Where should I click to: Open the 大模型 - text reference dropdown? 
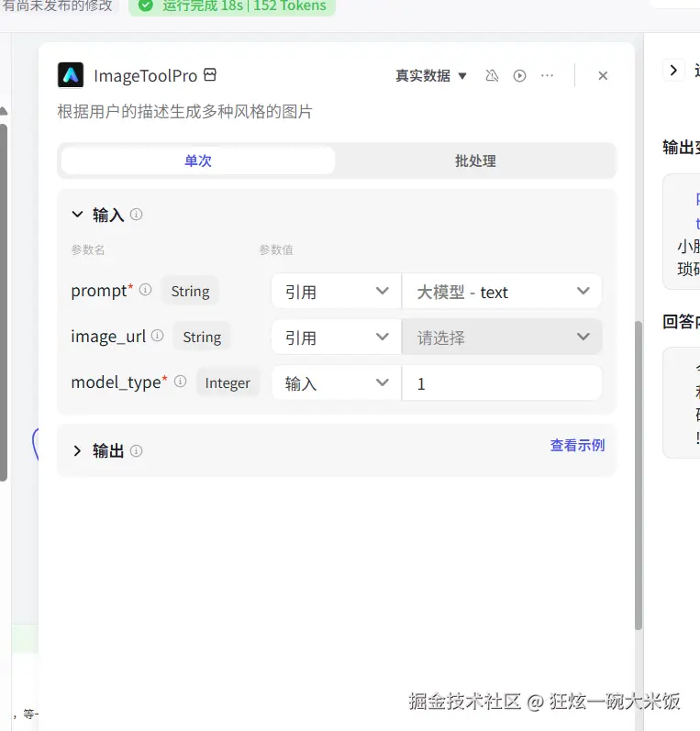point(502,292)
